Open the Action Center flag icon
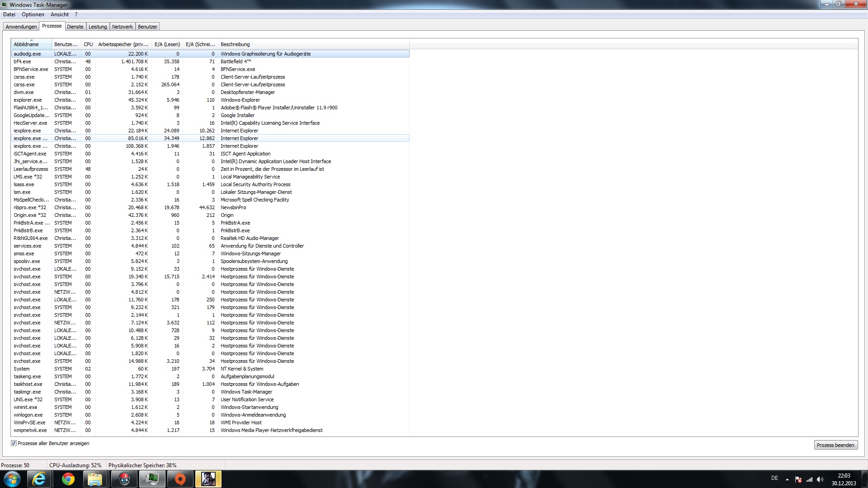Viewport: 868px width, 488px height. coord(798,479)
